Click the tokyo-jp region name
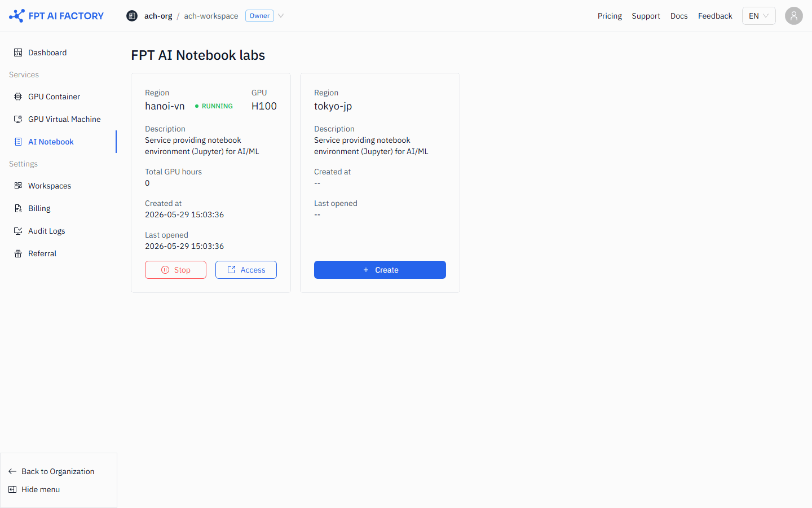The height and width of the screenshot is (508, 812). (x=333, y=106)
